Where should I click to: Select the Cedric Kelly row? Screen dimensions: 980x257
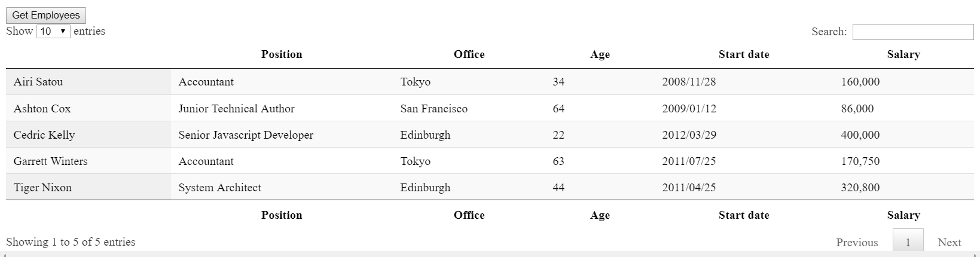[x=44, y=135]
